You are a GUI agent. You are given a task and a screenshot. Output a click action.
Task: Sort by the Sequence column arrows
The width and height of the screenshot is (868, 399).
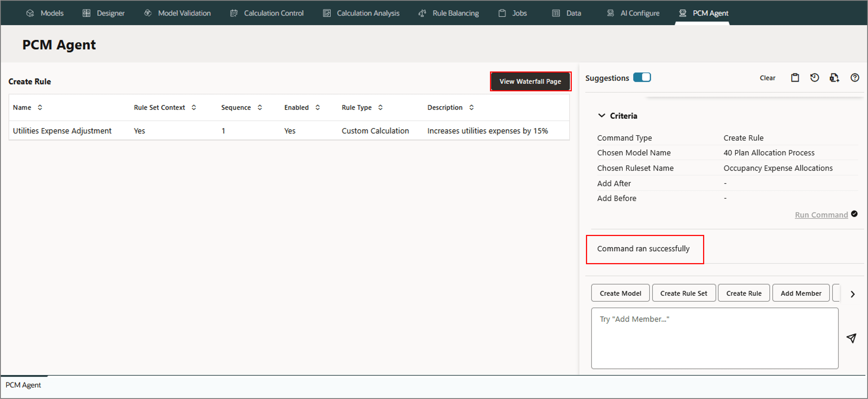(x=260, y=107)
